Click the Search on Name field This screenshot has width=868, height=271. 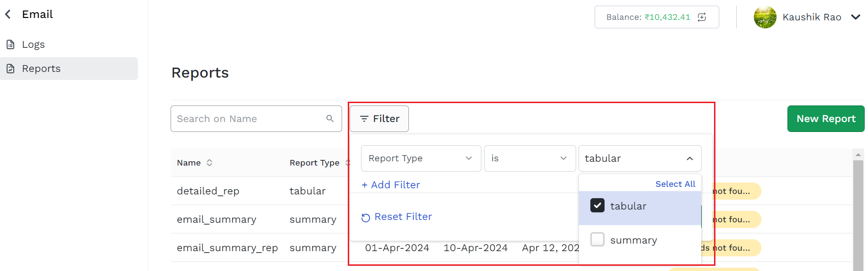[256, 119]
